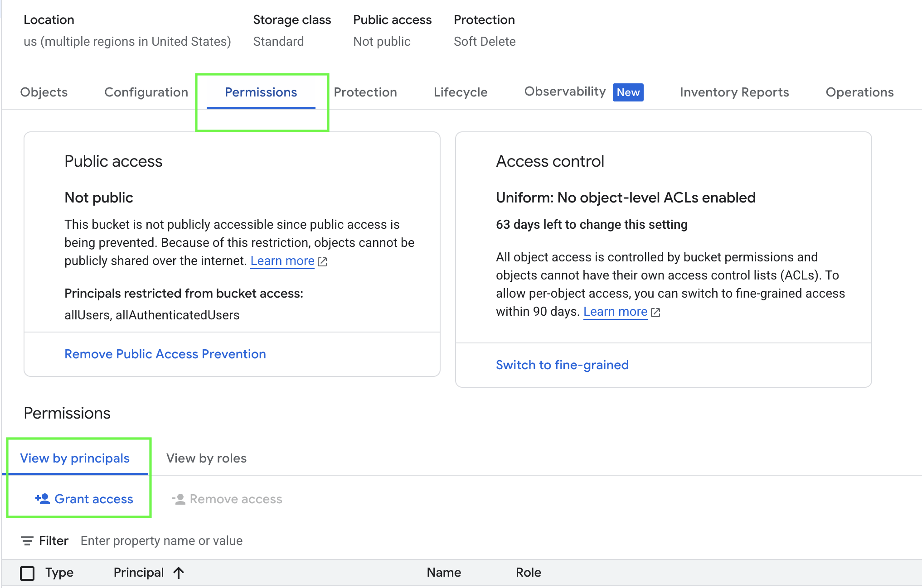Image resolution: width=922 pixels, height=588 pixels.
Task: Open Learn more link about fine-grained access
Action: pos(615,312)
